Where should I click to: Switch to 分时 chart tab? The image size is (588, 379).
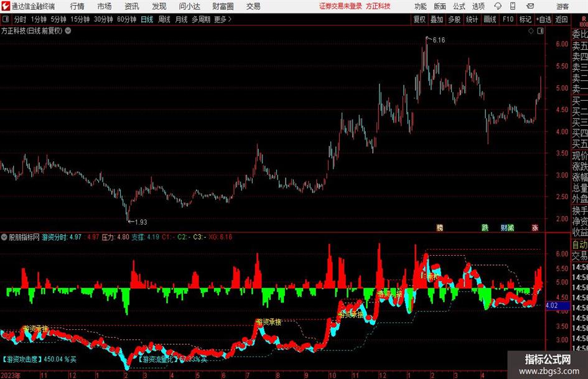(21, 19)
